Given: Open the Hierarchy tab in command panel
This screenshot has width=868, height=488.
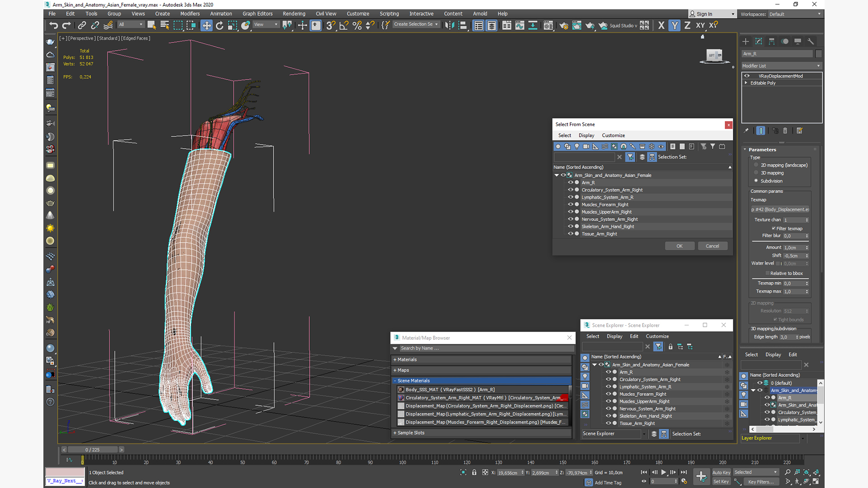Looking at the screenshot, I should [x=772, y=41].
